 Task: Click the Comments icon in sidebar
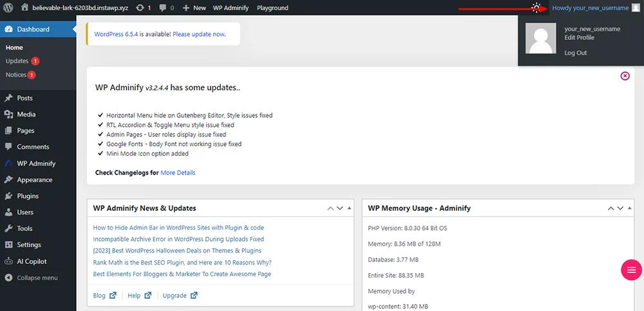pos(8,147)
